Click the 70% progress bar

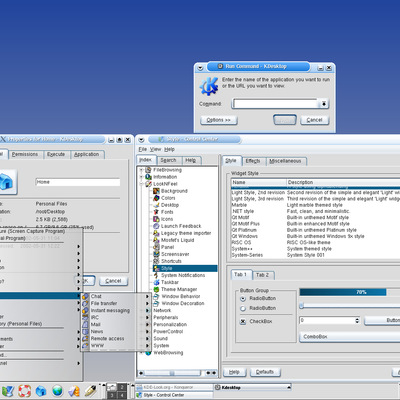350,292
